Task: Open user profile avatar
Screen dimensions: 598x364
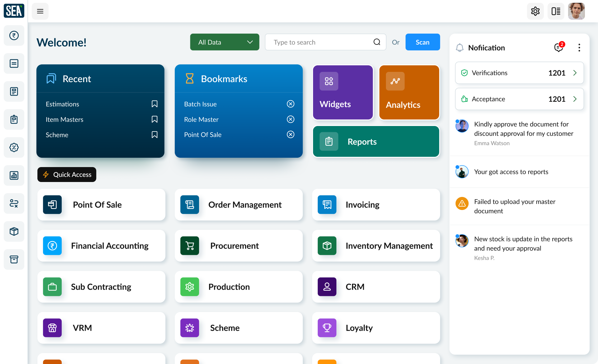Action: pyautogui.click(x=576, y=11)
